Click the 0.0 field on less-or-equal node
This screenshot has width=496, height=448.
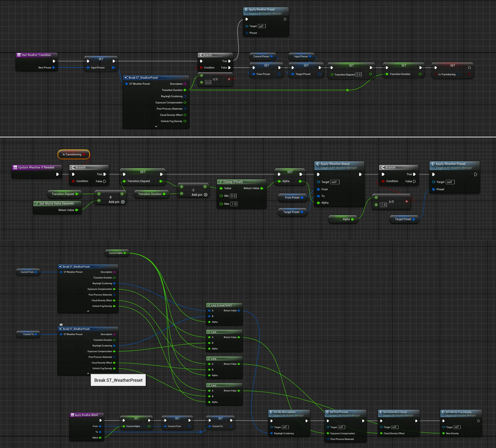click(208, 82)
